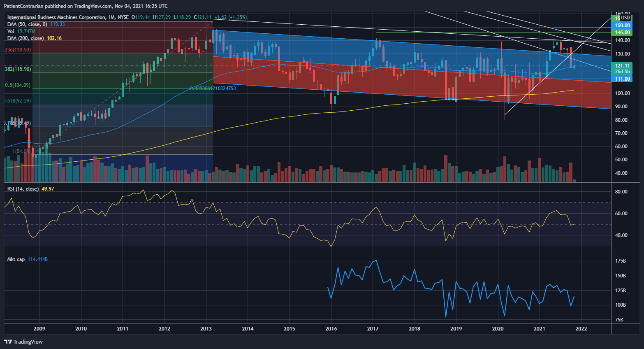
Task: Open the USD currency selector
Action: (x=625, y=18)
